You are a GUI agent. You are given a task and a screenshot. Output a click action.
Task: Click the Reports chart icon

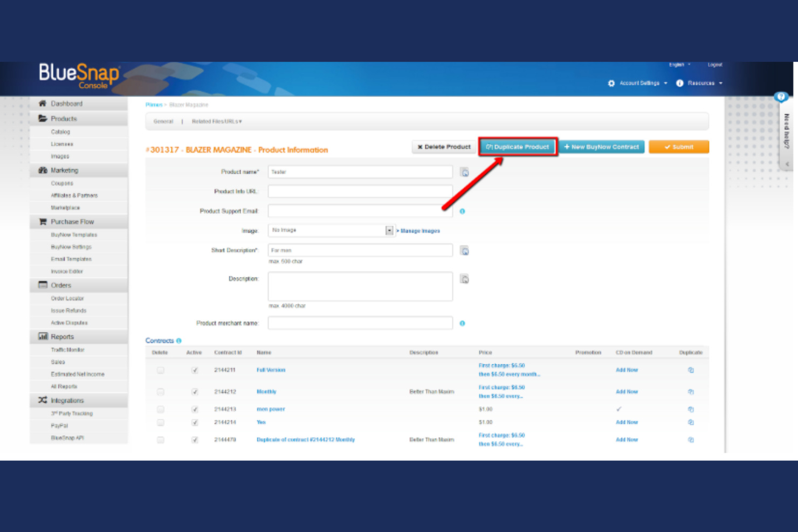click(43, 336)
